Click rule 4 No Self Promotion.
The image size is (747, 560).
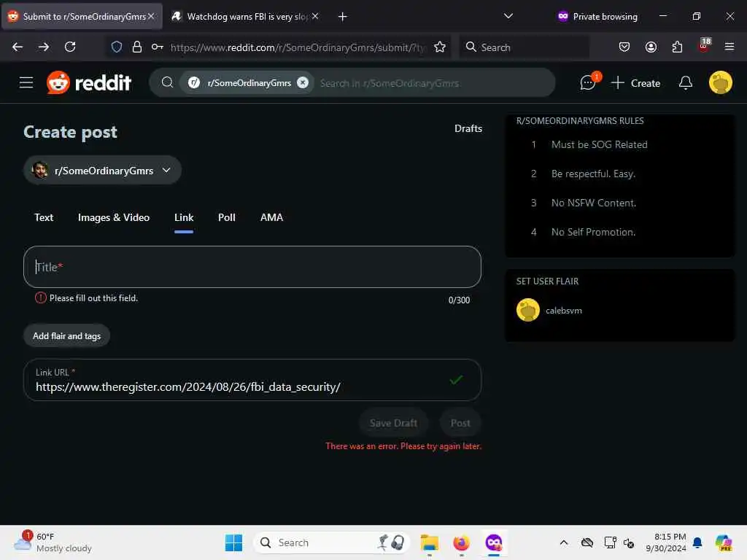coord(593,233)
